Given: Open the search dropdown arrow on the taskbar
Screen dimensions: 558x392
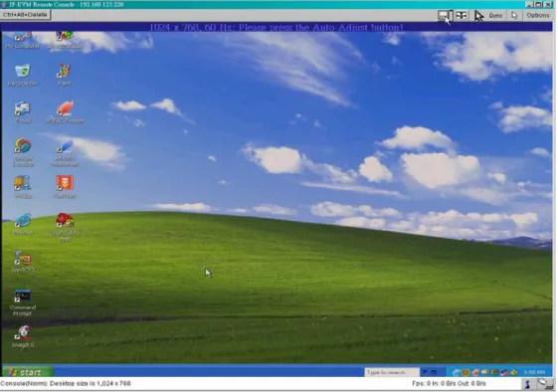Looking at the screenshot, I should click(425, 372).
